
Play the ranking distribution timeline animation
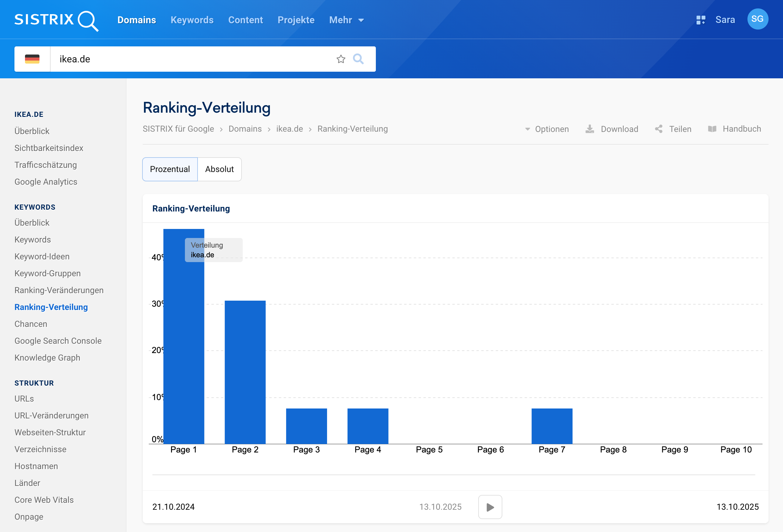click(x=490, y=507)
